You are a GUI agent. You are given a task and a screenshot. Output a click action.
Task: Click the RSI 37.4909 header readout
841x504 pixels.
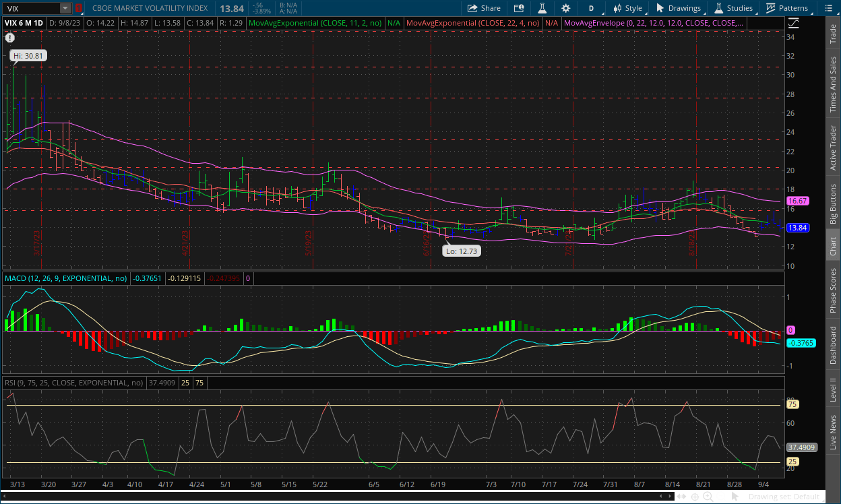pyautogui.click(x=162, y=383)
